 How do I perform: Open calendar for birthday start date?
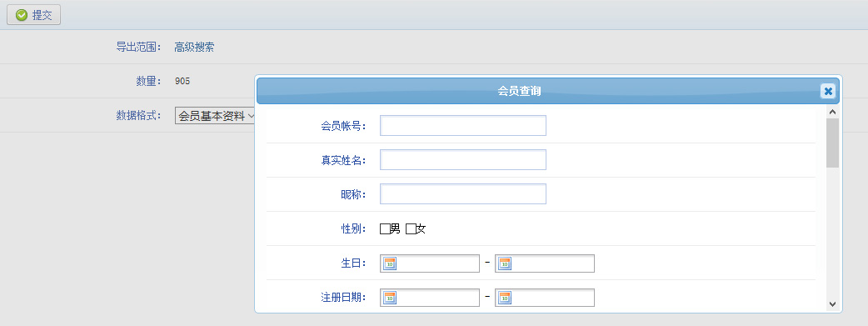[x=390, y=264]
